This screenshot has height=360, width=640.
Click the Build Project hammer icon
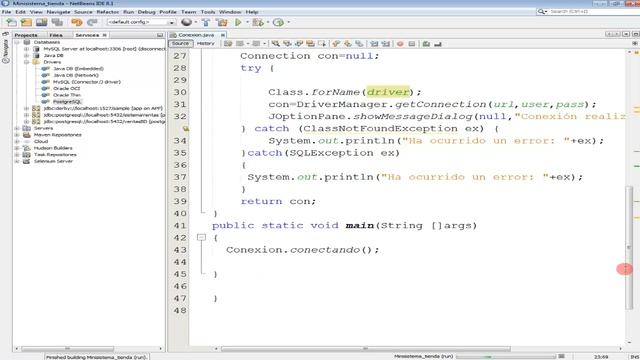[206, 22]
